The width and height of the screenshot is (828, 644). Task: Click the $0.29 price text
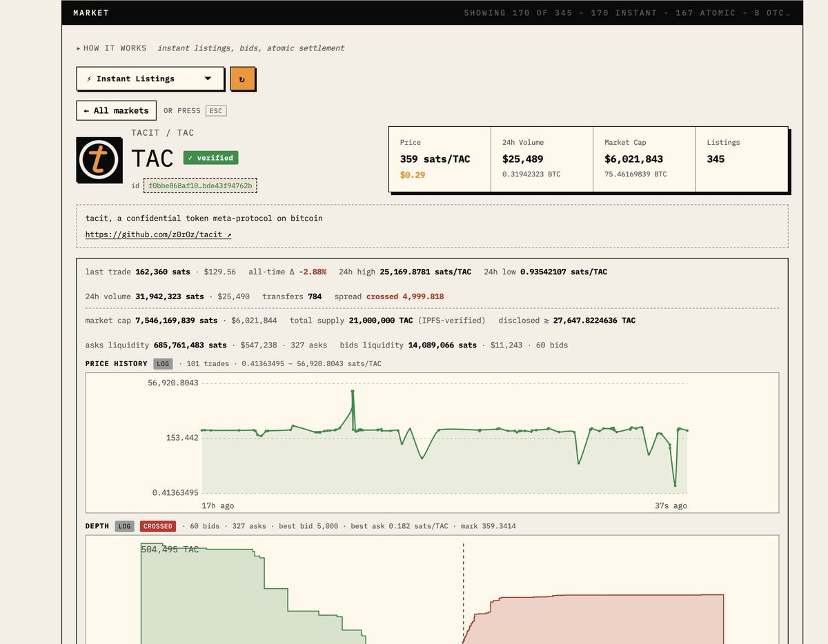pyautogui.click(x=413, y=175)
